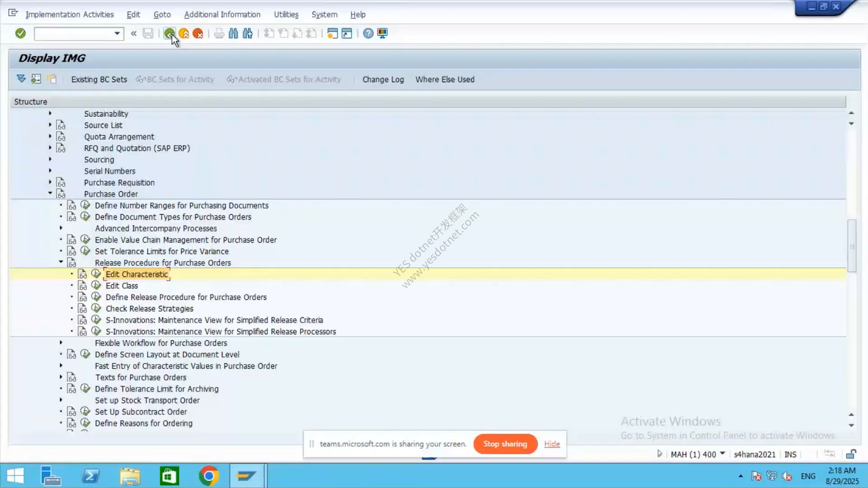Open the command field dropdown arrow
The height and width of the screenshot is (488, 868).
click(117, 33)
